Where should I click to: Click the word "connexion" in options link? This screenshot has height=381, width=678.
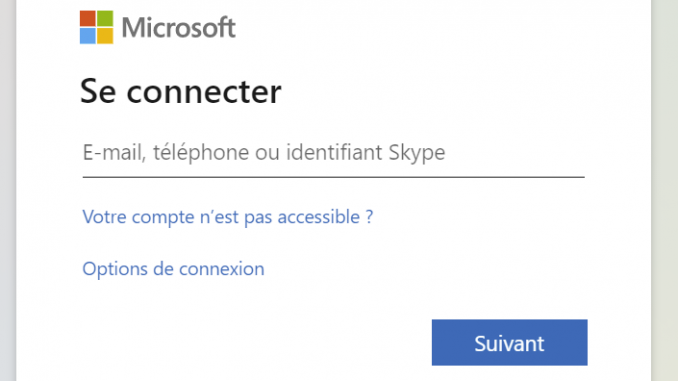click(221, 269)
